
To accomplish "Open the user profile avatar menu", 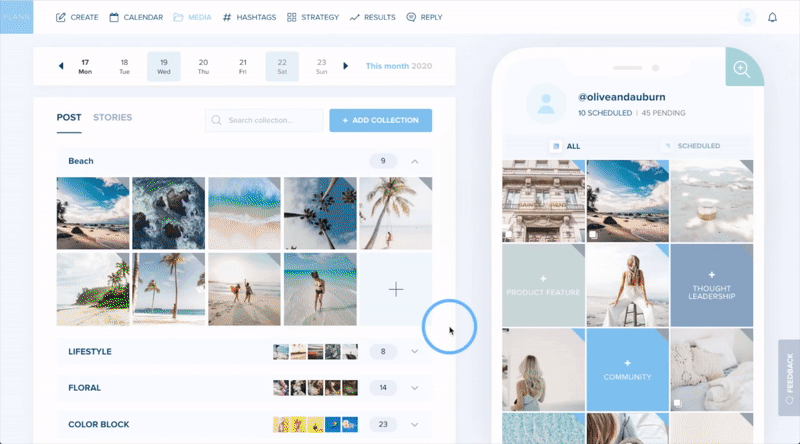I will 747,17.
